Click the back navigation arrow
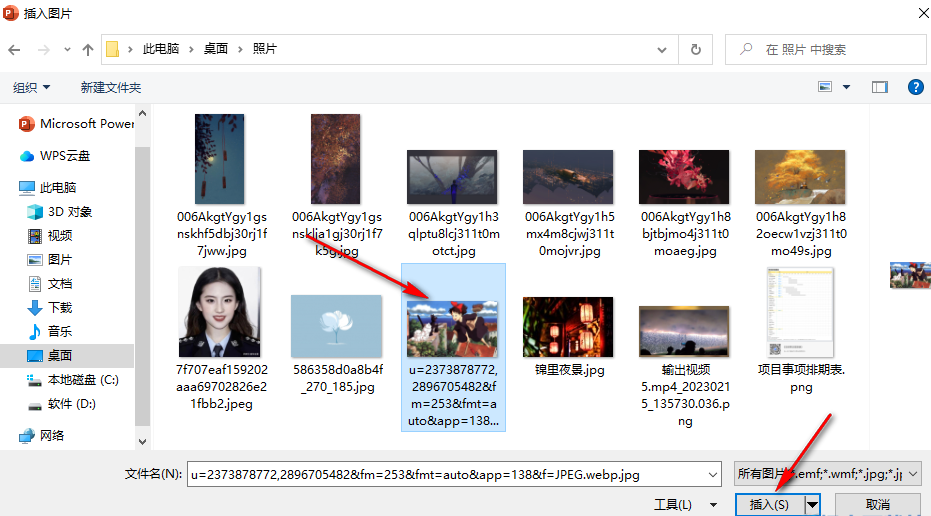931x516 pixels. [15, 49]
